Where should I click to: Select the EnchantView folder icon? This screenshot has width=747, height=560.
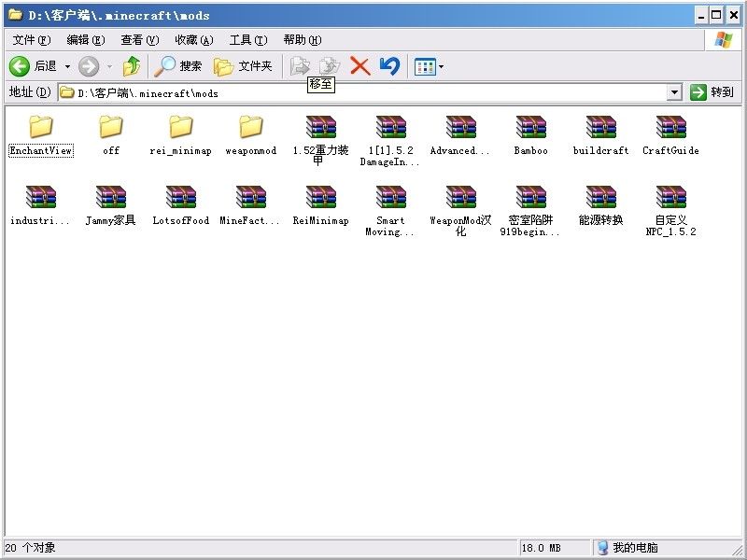41,127
